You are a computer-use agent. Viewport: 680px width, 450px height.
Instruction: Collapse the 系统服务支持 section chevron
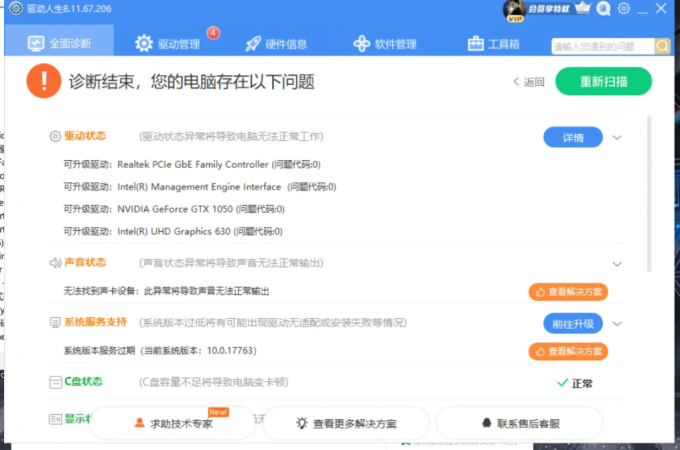pyautogui.click(x=617, y=323)
